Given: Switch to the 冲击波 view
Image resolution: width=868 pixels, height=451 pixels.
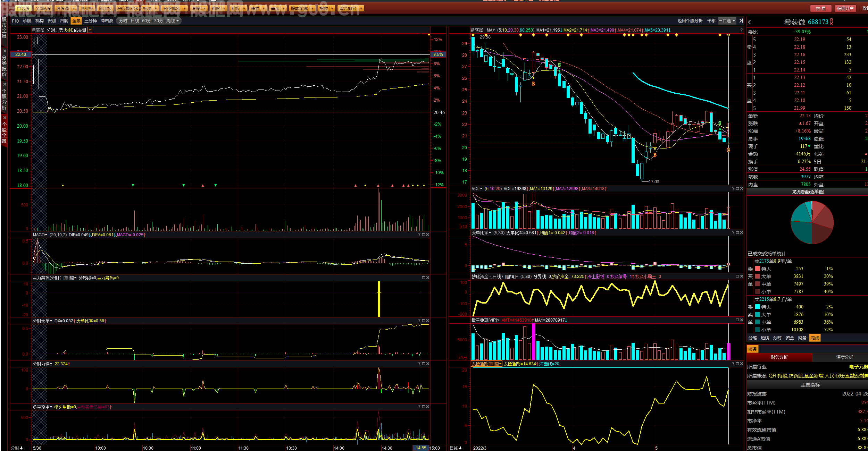Looking at the screenshot, I should click(x=107, y=21).
